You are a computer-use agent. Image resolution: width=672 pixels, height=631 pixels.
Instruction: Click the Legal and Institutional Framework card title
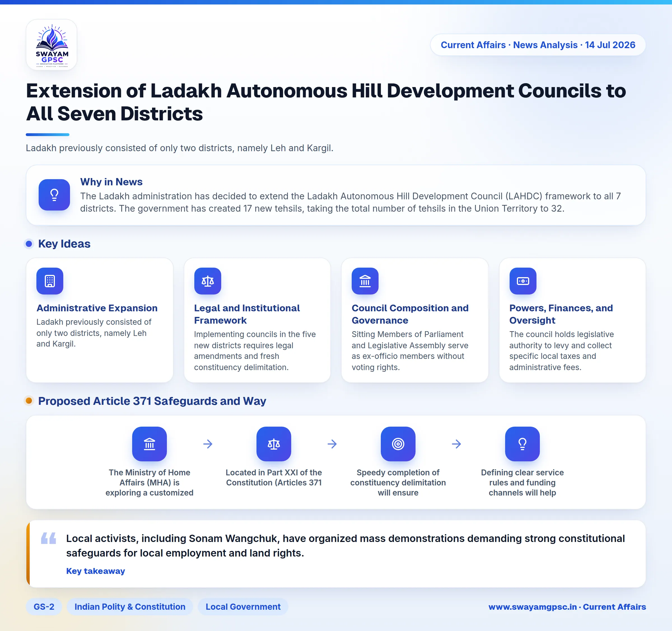pos(247,314)
